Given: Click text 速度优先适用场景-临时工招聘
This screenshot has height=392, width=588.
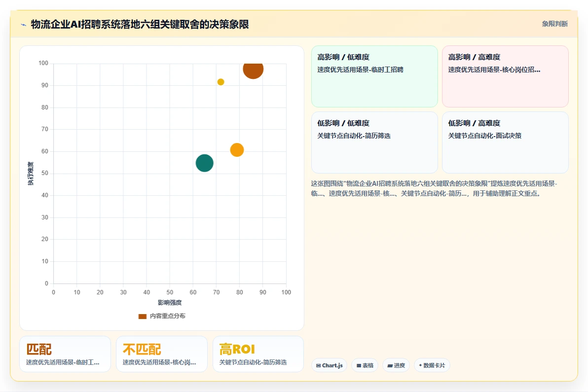Looking at the screenshot, I should pos(361,70).
